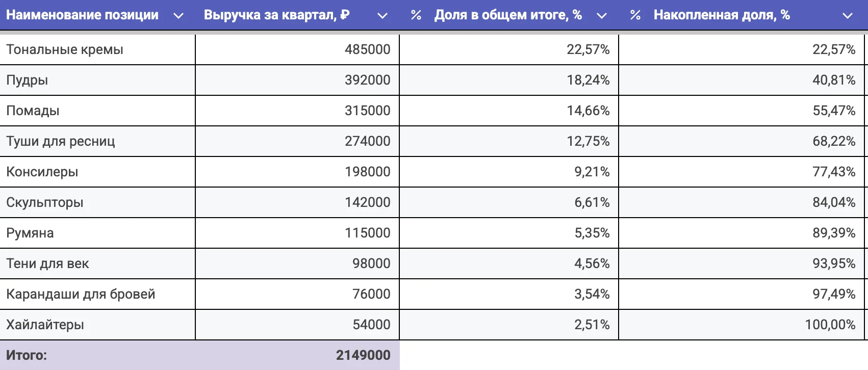
Task: Click the percent icon beside "Накопленная доля"
Action: [635, 15]
